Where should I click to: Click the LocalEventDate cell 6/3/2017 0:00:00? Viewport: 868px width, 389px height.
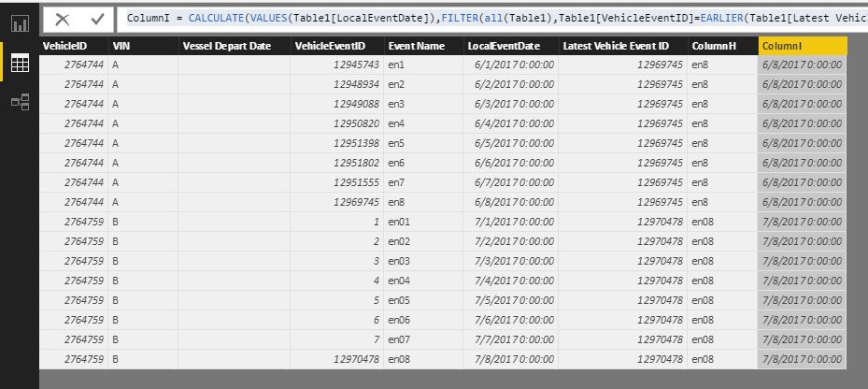511,104
